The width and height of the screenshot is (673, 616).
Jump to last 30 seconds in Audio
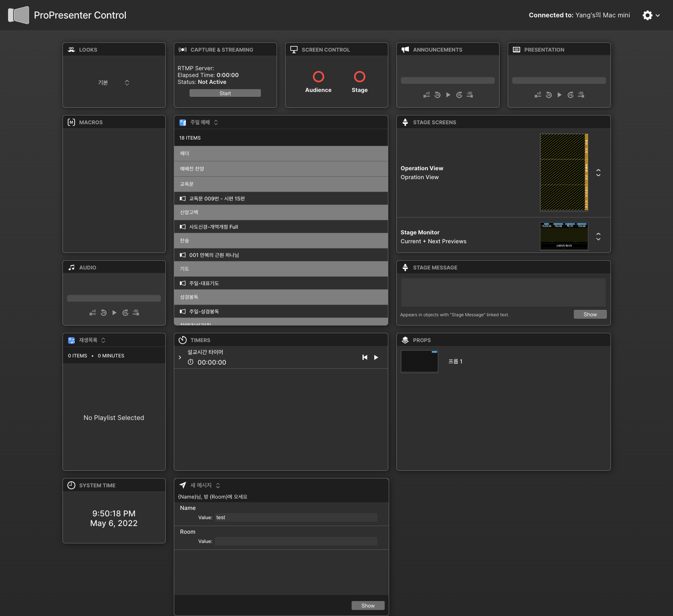136,313
